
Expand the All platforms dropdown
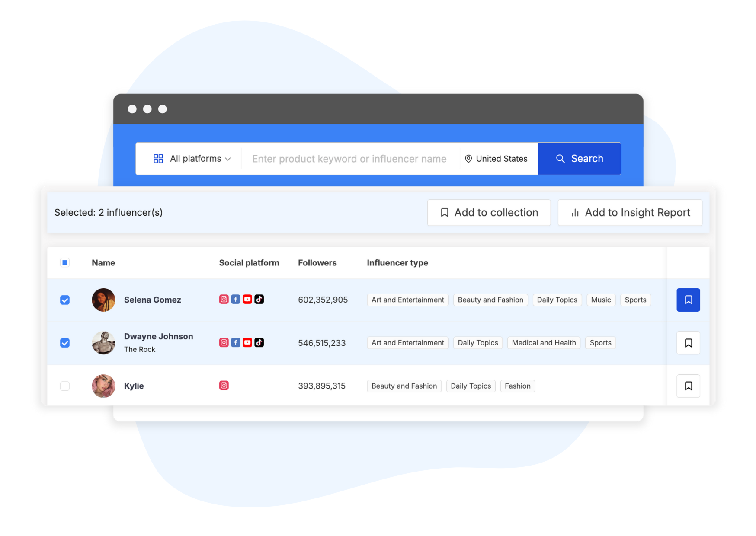click(x=192, y=159)
